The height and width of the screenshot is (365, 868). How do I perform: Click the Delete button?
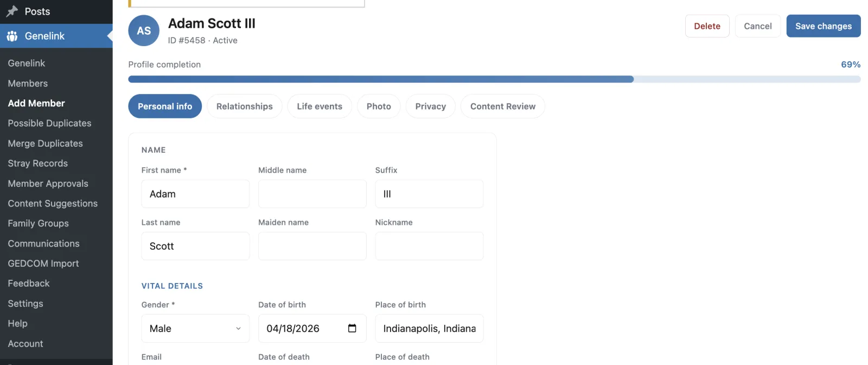[x=707, y=26]
